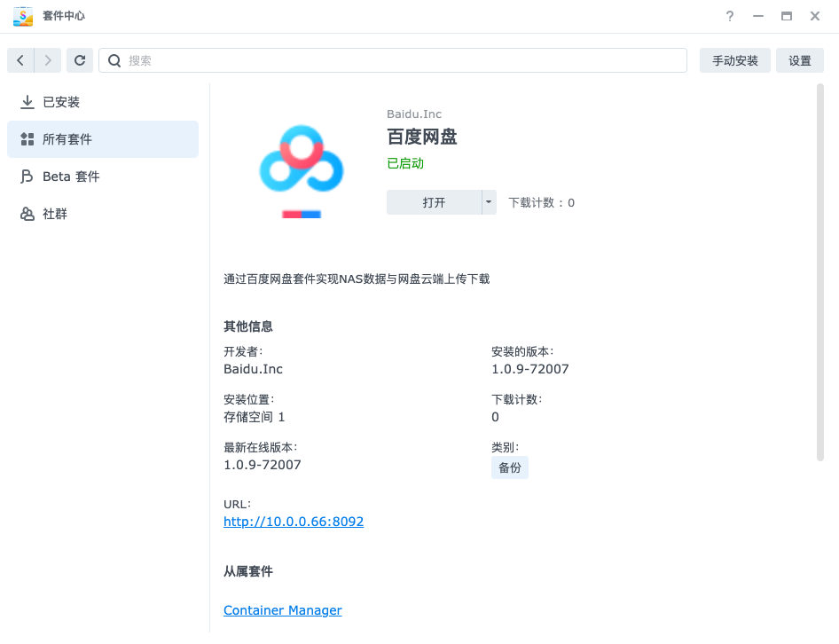The image size is (839, 644).
Task: Follow the Container Manager link
Action: (x=282, y=610)
